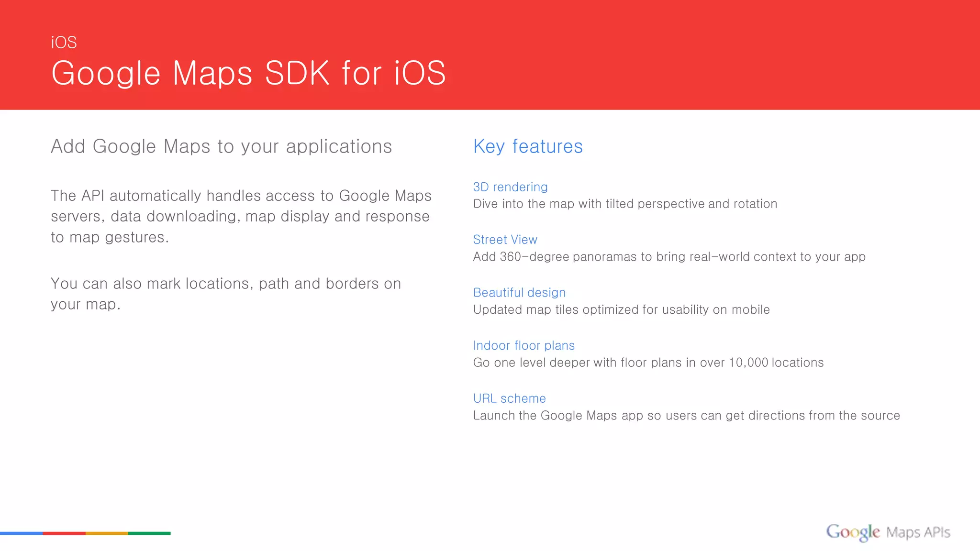980x551 pixels.
Task: Click the small 'iOS' label above title
Action: pos(64,43)
